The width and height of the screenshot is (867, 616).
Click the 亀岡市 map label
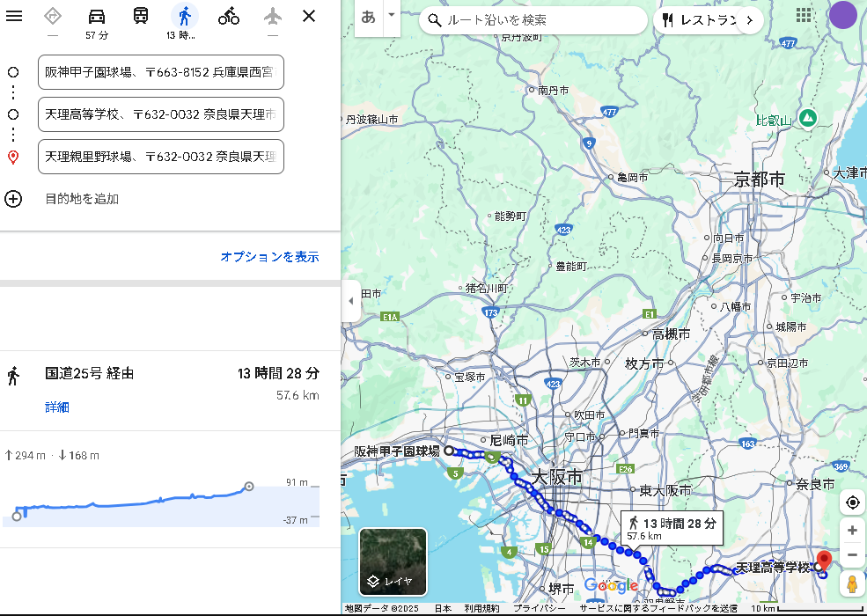[x=632, y=178]
